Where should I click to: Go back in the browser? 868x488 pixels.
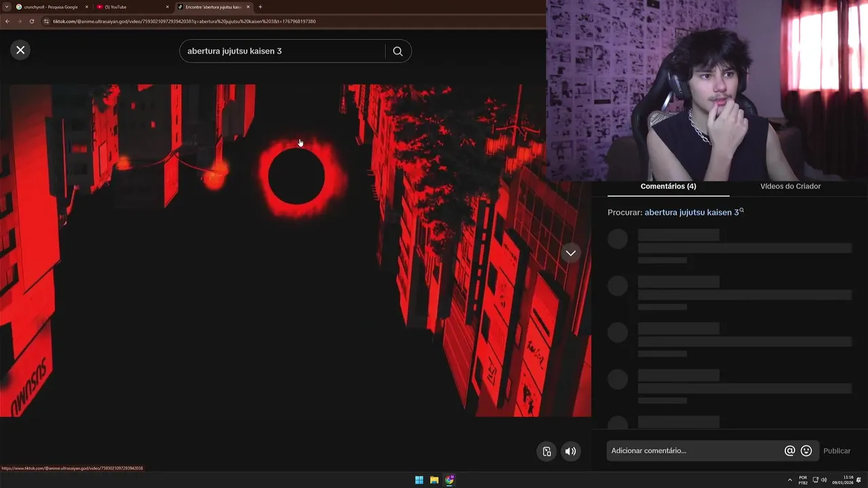pyautogui.click(x=7, y=21)
